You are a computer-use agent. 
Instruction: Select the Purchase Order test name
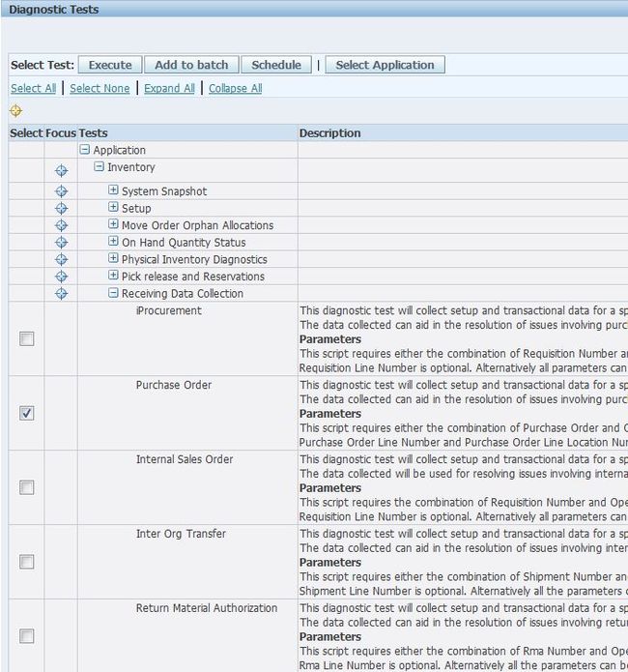[174, 385]
